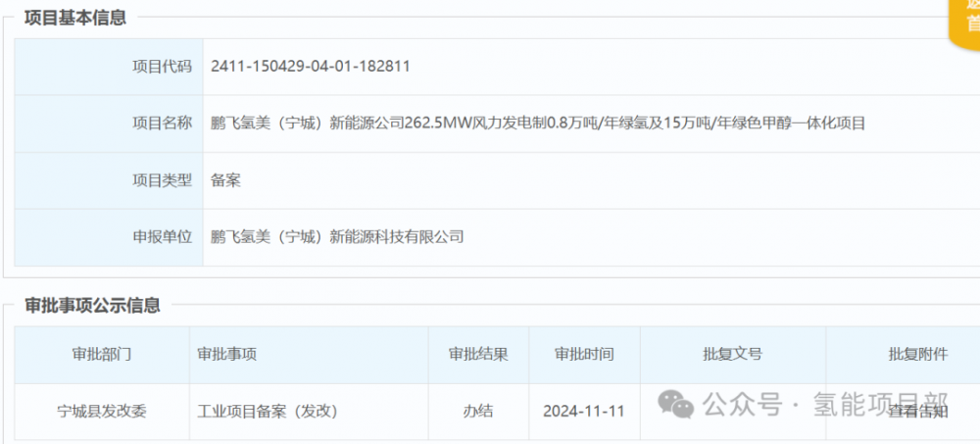Click applicant 鹏飞氢美（宁城）新能源科技有限公司
The width and height of the screenshot is (980, 444).
point(337,236)
